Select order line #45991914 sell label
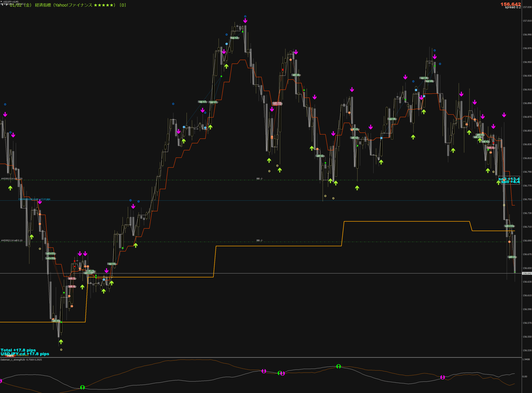The image size is (532, 393). pyautogui.click(x=12, y=179)
